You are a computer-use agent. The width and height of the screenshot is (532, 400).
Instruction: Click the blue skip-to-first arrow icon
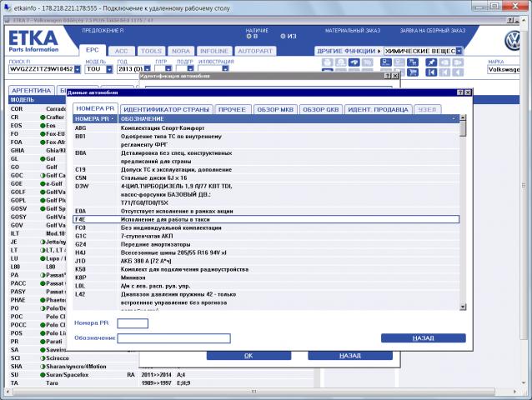pyautogui.click(x=431, y=72)
